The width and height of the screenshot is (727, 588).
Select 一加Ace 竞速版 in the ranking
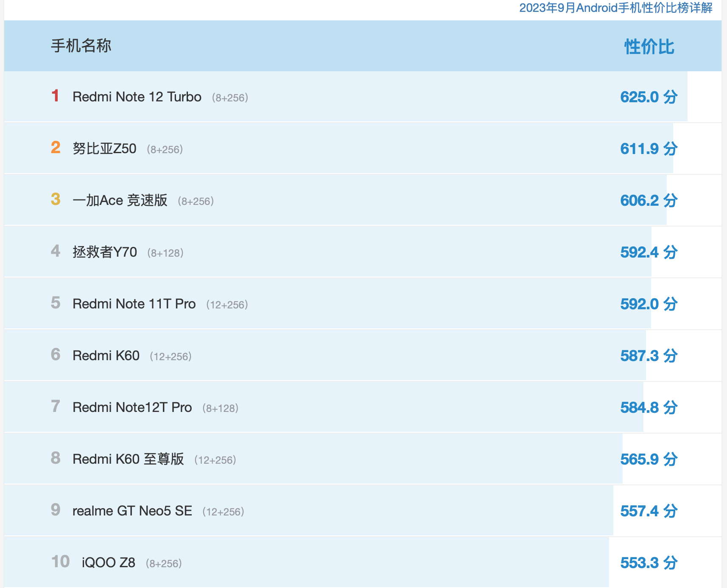coord(120,201)
